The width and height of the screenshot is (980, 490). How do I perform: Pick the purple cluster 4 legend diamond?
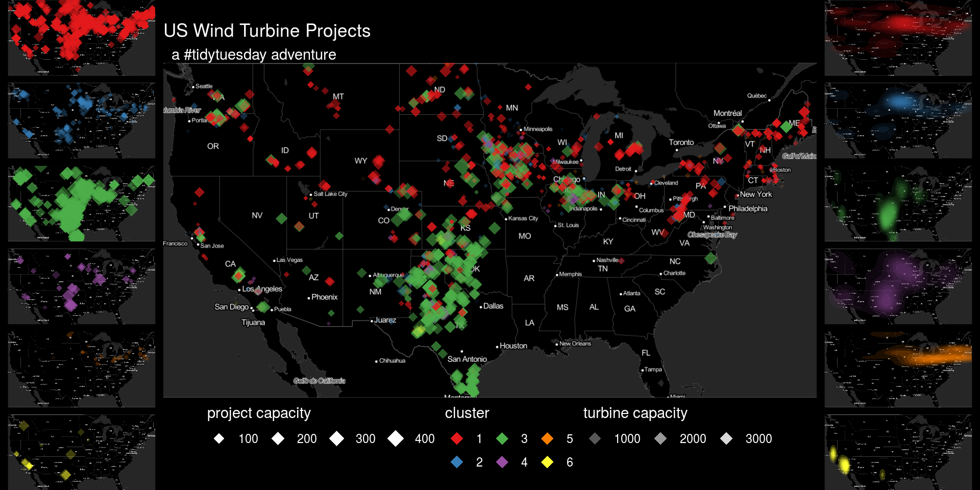tap(502, 462)
